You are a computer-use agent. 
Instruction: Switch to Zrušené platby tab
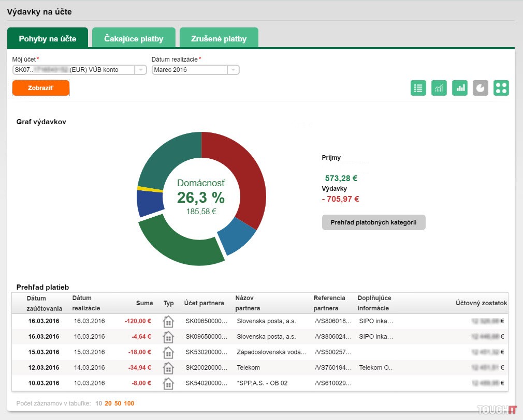click(x=219, y=39)
